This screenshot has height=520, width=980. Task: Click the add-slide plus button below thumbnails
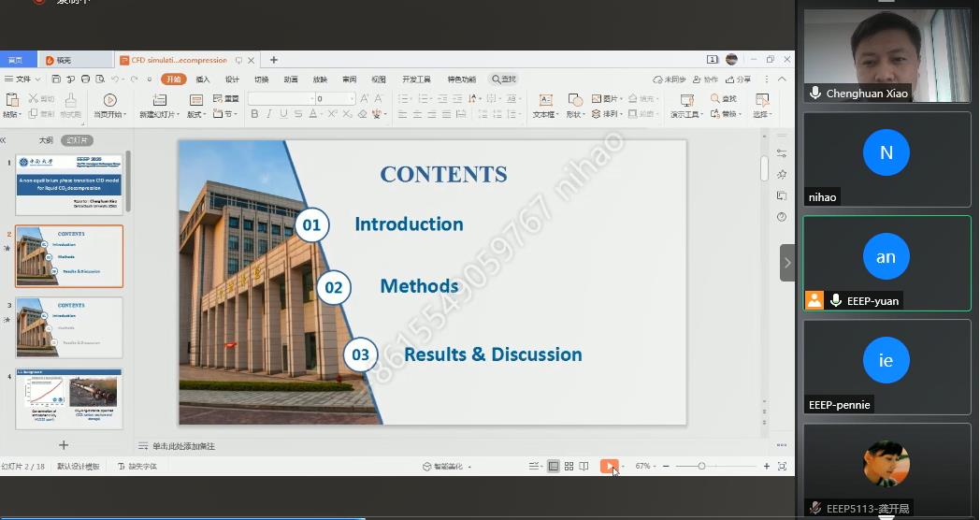click(64, 445)
